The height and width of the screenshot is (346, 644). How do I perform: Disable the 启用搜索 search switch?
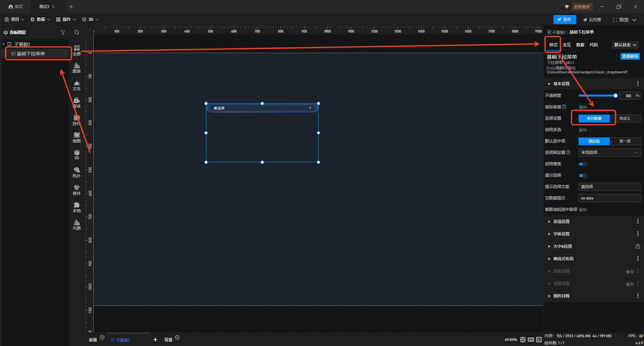pyautogui.click(x=583, y=164)
